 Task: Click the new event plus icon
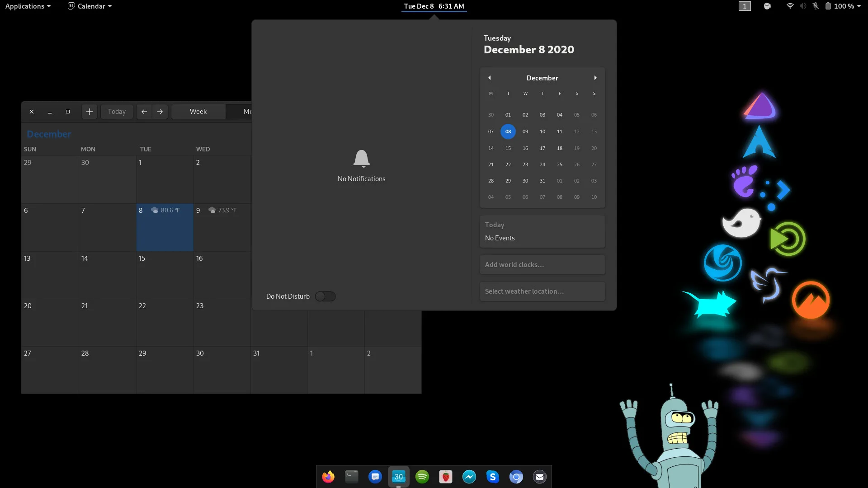click(90, 112)
